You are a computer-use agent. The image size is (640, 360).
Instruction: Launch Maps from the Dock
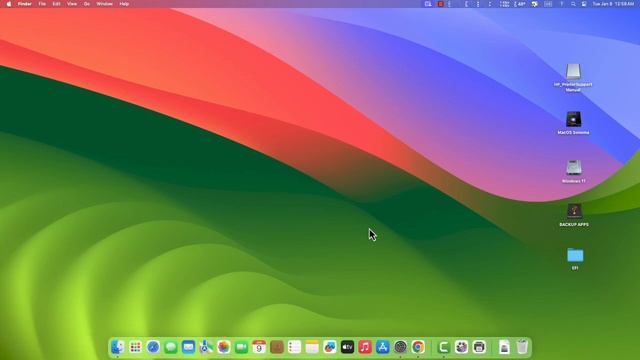click(x=206, y=347)
